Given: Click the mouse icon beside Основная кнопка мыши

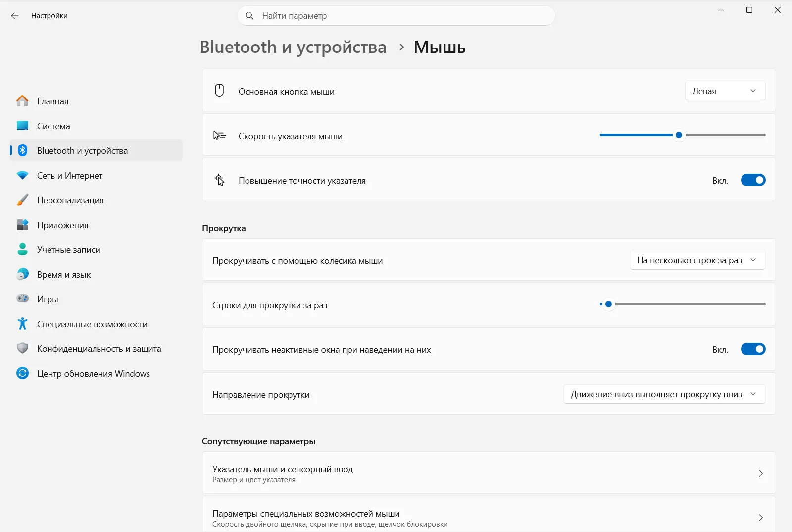Looking at the screenshot, I should (x=219, y=91).
